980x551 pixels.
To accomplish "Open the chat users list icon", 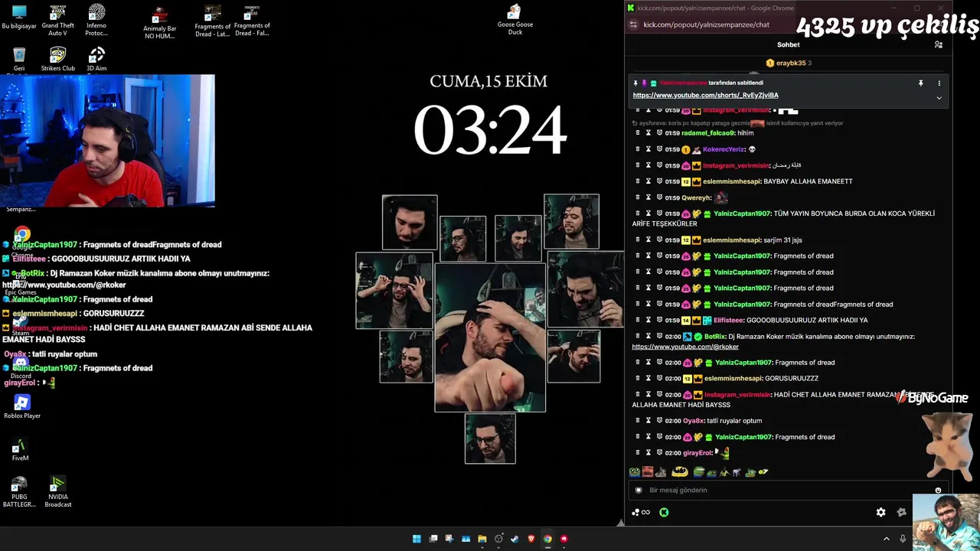I will point(939,44).
